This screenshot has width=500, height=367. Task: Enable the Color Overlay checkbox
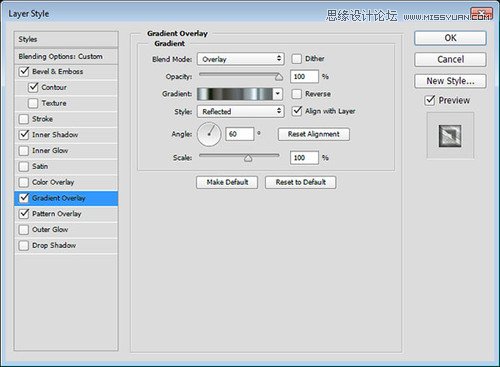coord(24,182)
